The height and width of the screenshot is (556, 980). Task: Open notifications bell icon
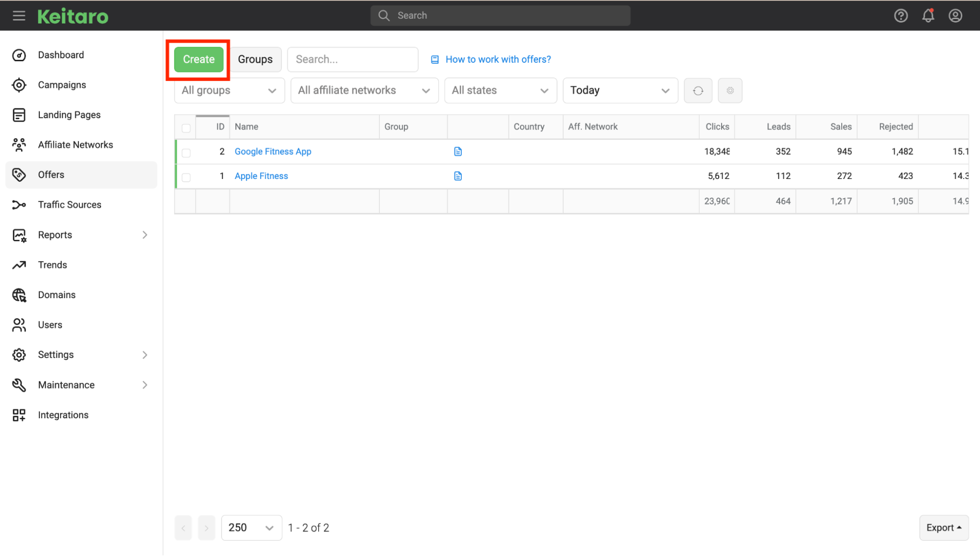coord(928,16)
